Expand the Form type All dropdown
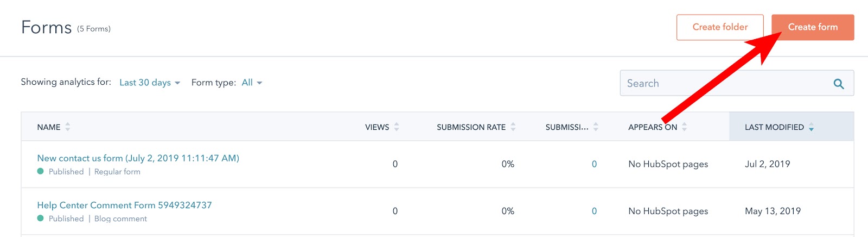This screenshot has height=237, width=868. click(x=252, y=83)
